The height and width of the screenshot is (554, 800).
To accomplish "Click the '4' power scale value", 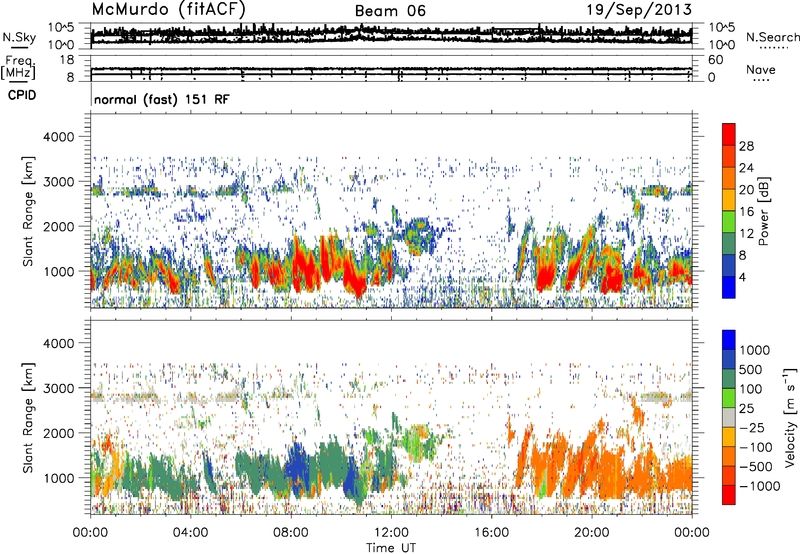I will click(x=743, y=277).
